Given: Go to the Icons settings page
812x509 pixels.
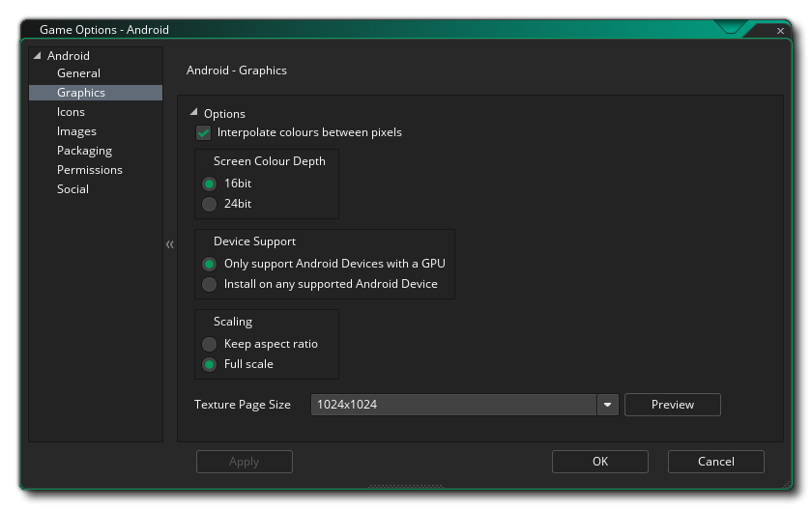Looking at the screenshot, I should click(71, 112).
